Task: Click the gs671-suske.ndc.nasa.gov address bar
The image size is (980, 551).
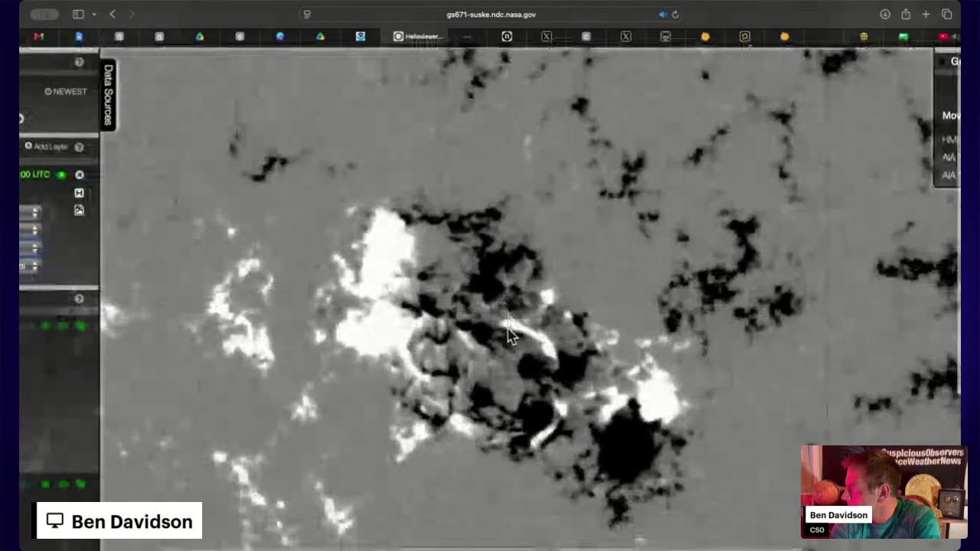Action: 491,15
